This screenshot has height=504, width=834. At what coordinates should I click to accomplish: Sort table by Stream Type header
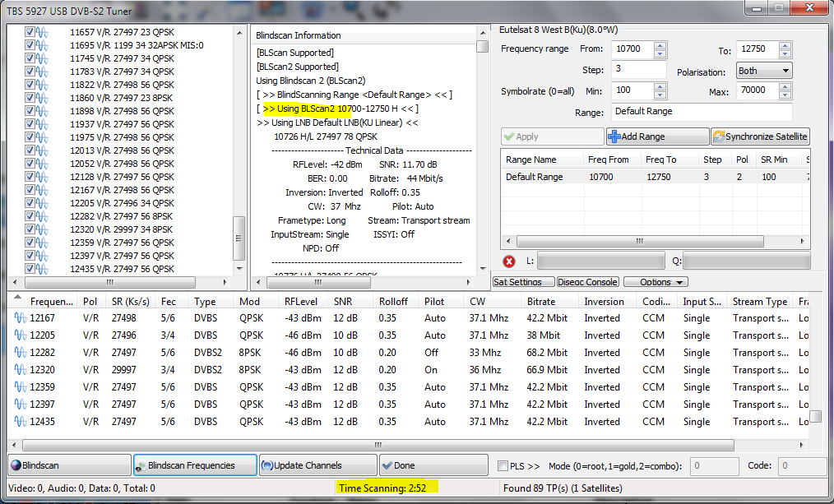pos(759,302)
